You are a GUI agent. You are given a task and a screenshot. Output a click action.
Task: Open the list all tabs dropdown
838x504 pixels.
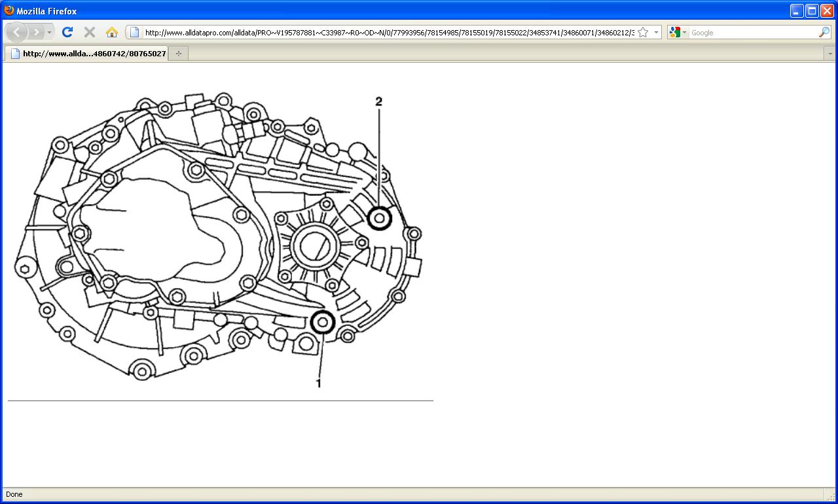point(830,54)
